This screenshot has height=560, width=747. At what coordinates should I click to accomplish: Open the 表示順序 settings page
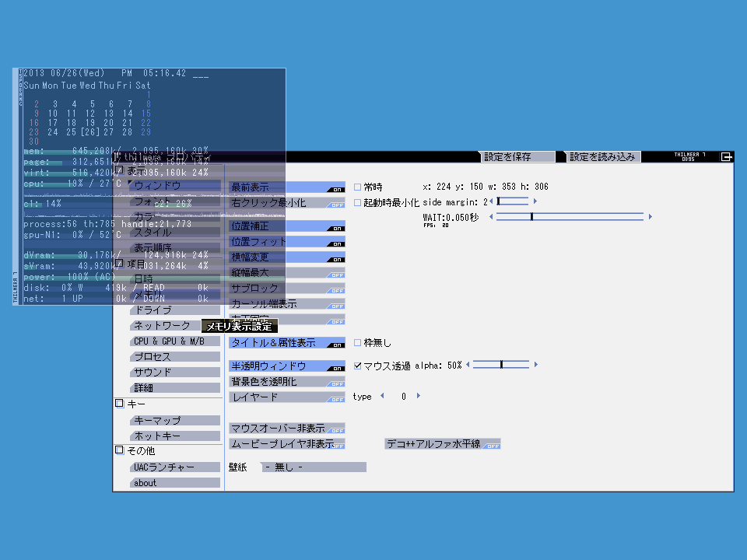pyautogui.click(x=175, y=247)
